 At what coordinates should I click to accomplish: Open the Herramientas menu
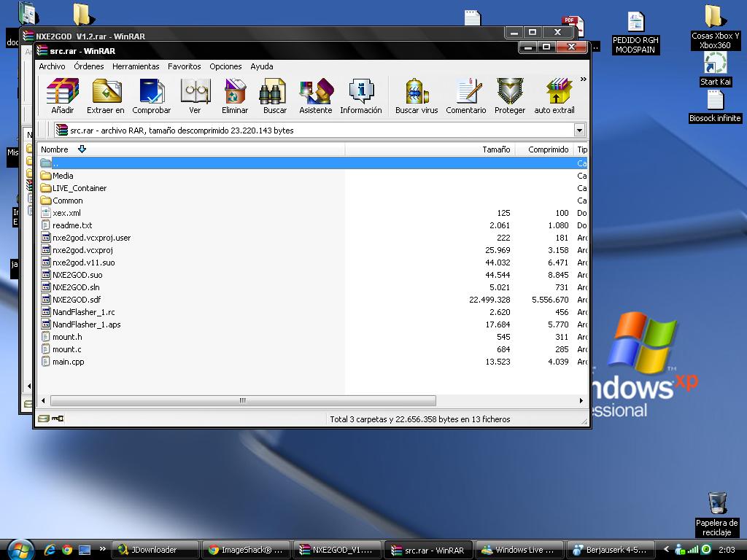(x=136, y=66)
